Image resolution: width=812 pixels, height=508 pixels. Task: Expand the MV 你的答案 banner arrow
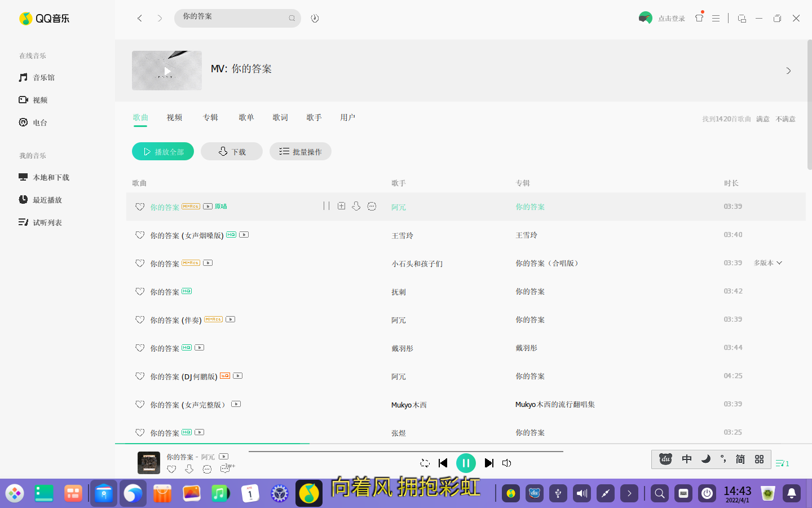point(788,71)
